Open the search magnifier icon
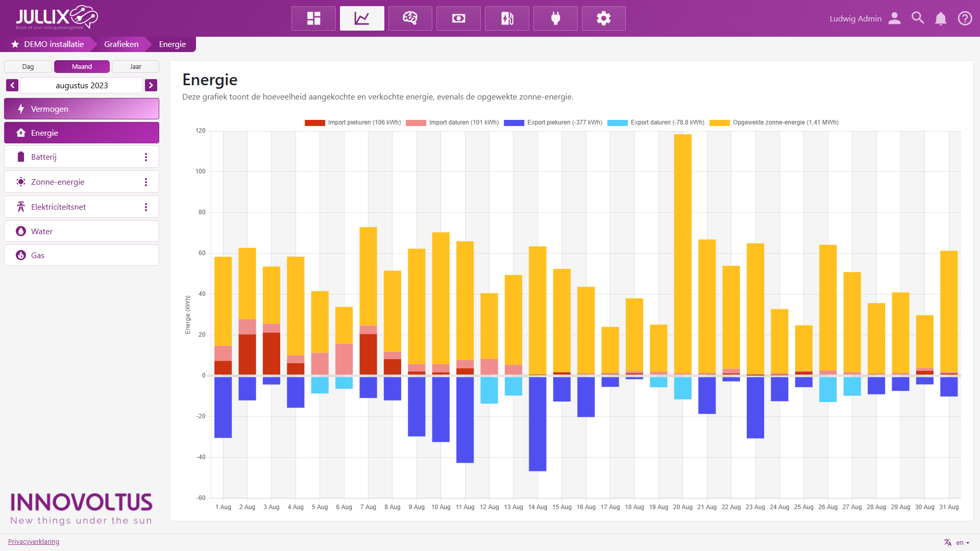The height and width of the screenshot is (551, 980). click(x=918, y=18)
